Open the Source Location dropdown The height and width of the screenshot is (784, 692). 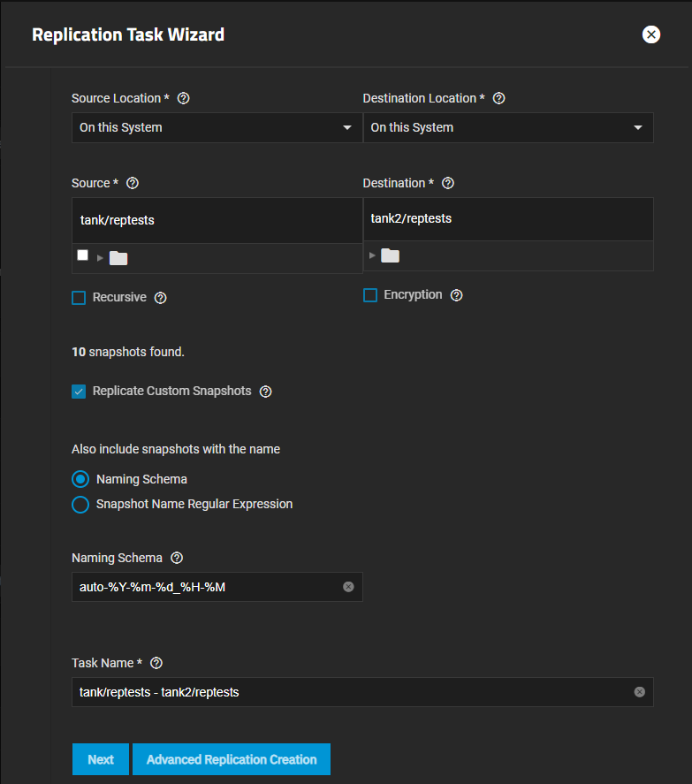[217, 127]
